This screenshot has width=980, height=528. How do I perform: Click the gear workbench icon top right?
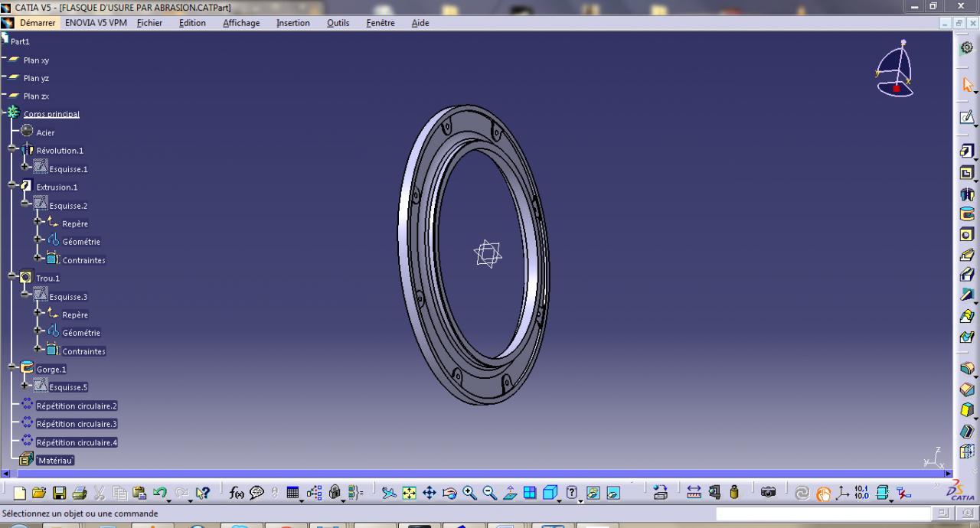[967, 47]
